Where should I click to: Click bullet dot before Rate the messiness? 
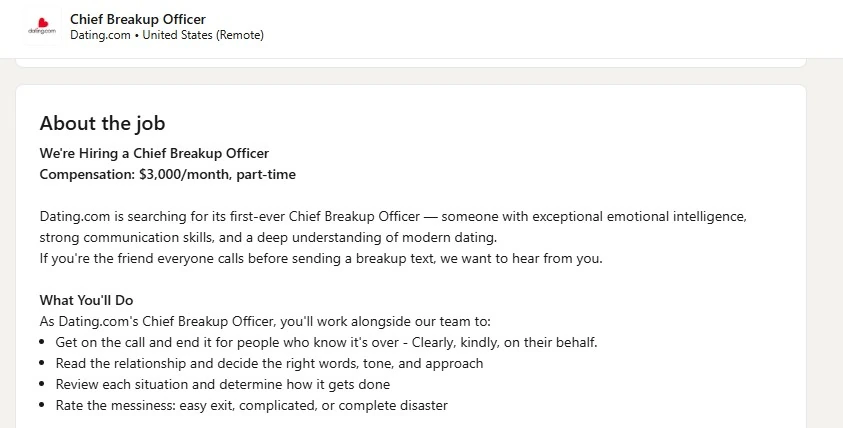[42, 405]
